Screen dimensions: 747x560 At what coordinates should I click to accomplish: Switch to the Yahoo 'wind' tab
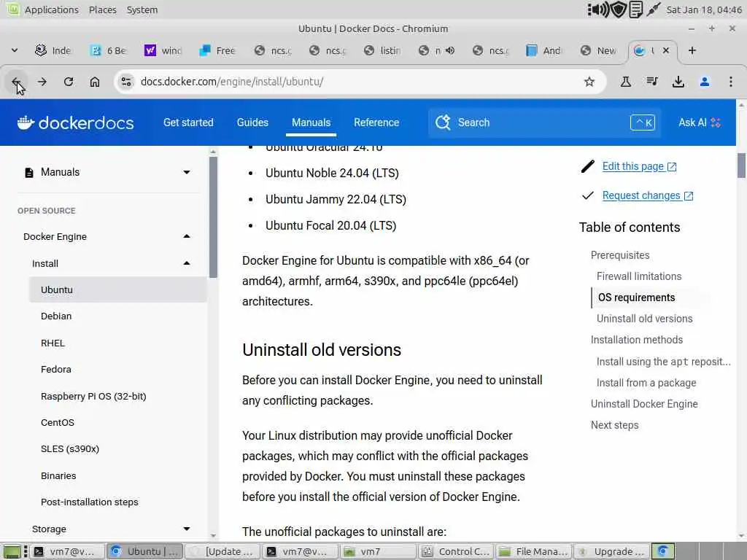pos(163,50)
